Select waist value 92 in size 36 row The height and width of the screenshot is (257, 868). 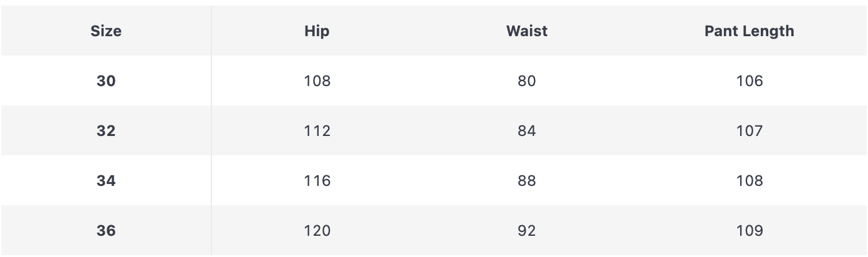pyautogui.click(x=527, y=231)
